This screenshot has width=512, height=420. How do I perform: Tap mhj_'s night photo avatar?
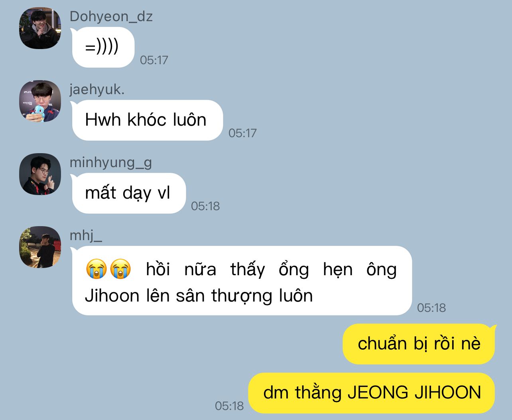click(40, 247)
